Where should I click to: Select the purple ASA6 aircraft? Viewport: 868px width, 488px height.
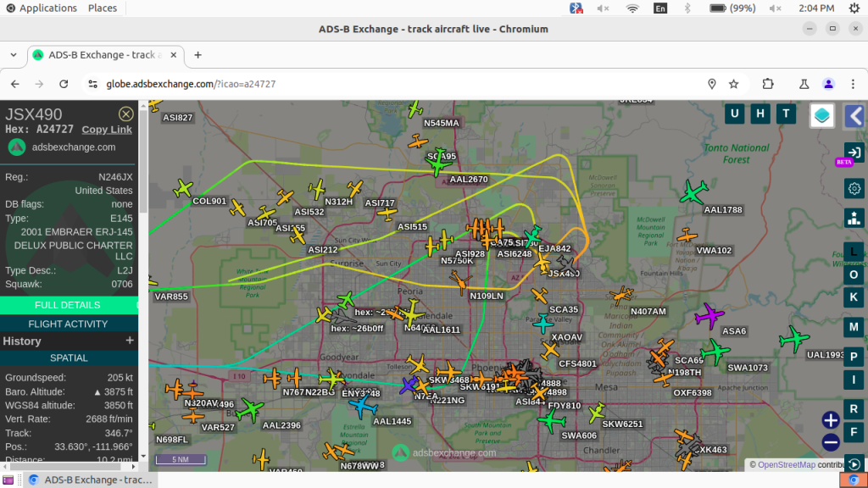(709, 315)
